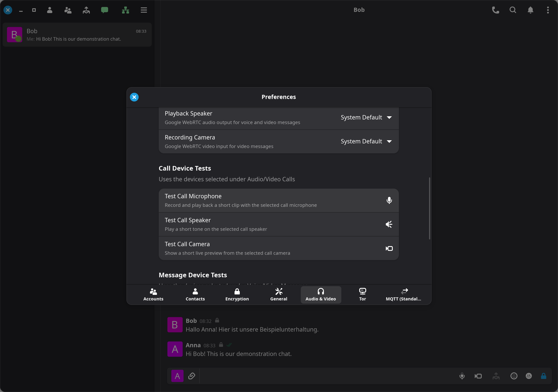The image size is (558, 392).
Task: Search the chat with the magnifier icon
Action: coord(513,10)
